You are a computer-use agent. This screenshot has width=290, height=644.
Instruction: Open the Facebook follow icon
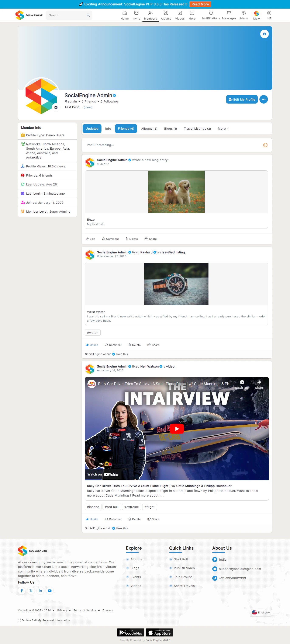22,591
